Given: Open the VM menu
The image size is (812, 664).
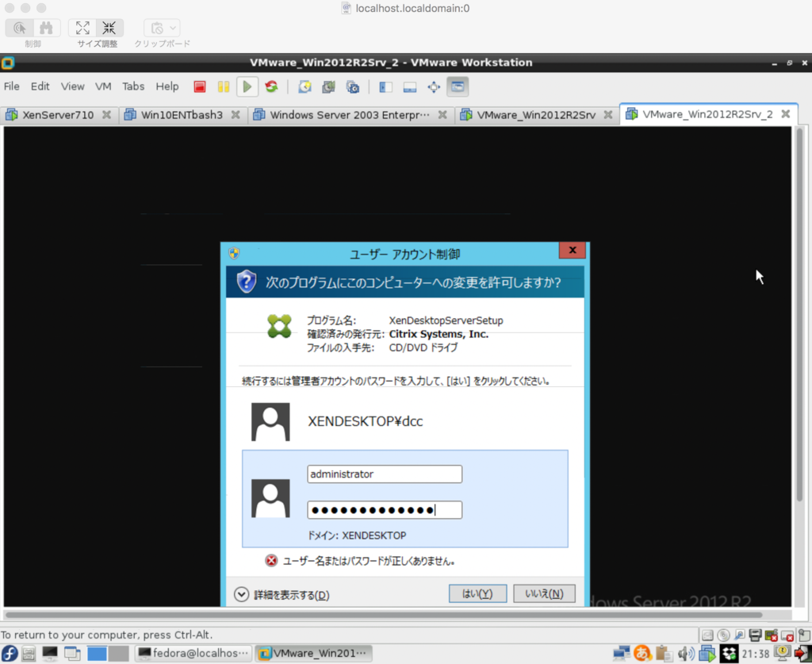Looking at the screenshot, I should pos(103,86).
